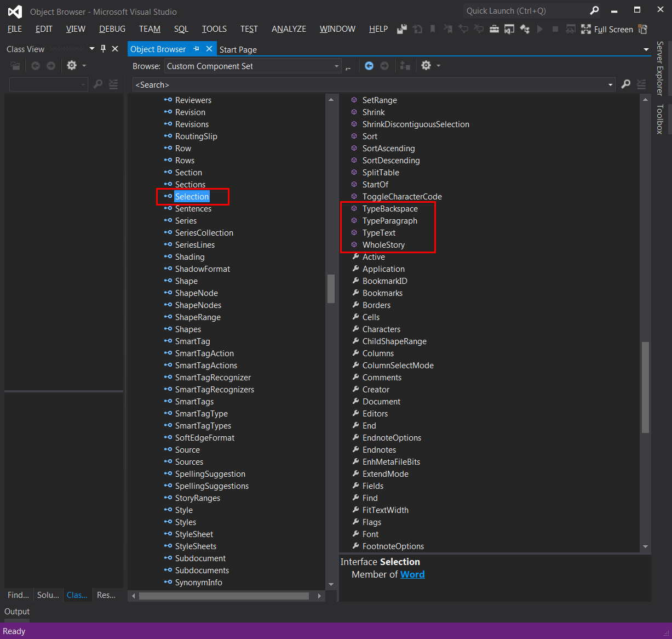Click the Object Browser Clear Search icon
Viewport: 672px width, 639px height.
[641, 84]
